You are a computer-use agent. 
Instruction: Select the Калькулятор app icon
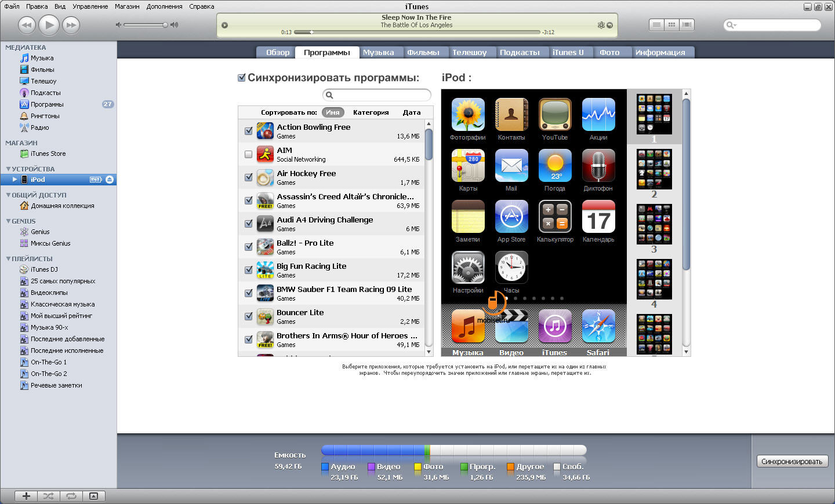point(555,217)
